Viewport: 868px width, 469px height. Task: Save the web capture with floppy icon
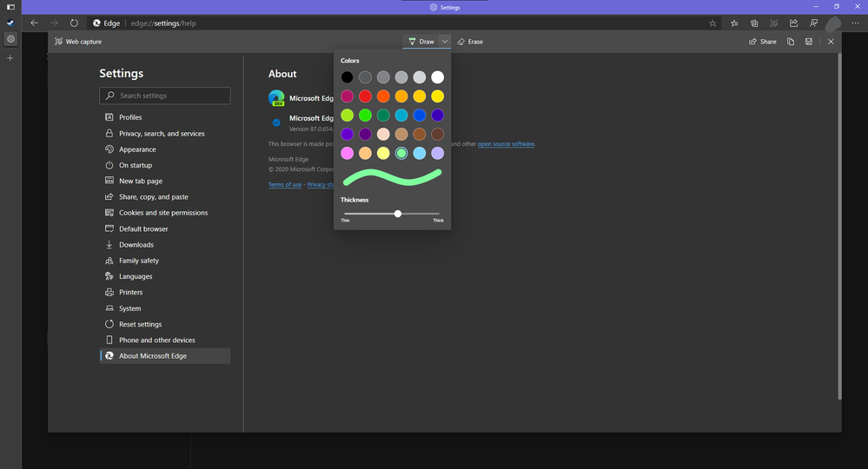[809, 42]
